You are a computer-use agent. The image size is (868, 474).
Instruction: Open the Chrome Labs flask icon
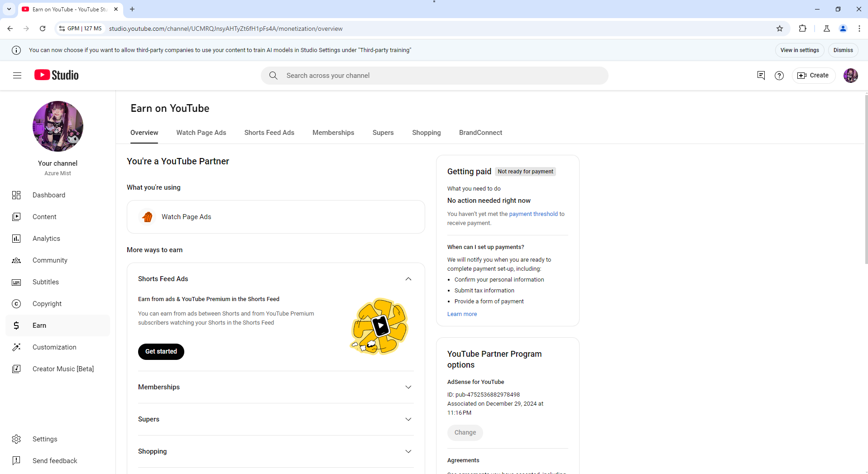(x=827, y=29)
